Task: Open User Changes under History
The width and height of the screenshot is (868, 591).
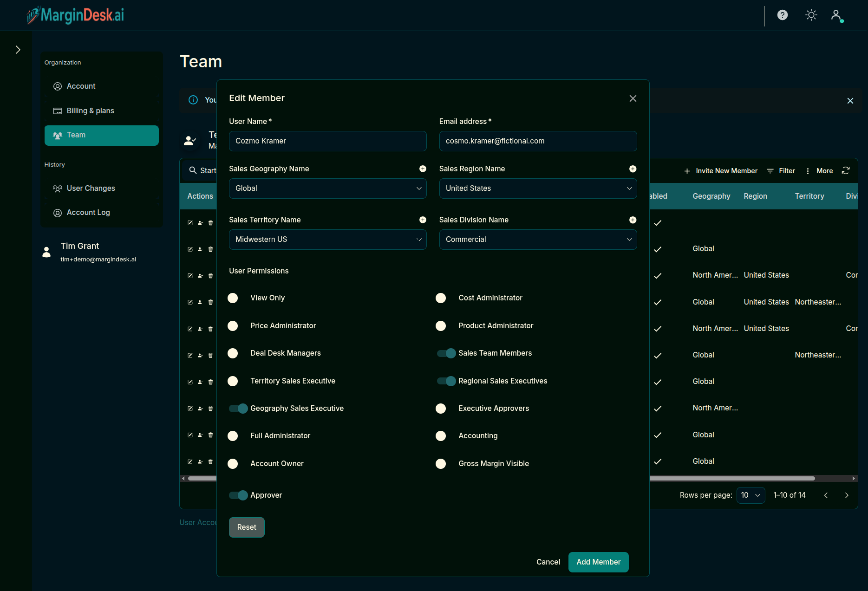Action: [91, 188]
